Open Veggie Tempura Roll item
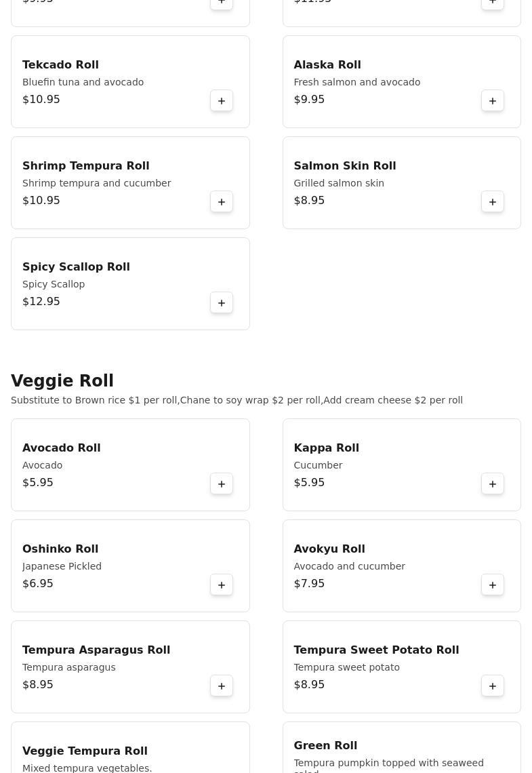Viewport: 532px width, 773px height. 85,751
